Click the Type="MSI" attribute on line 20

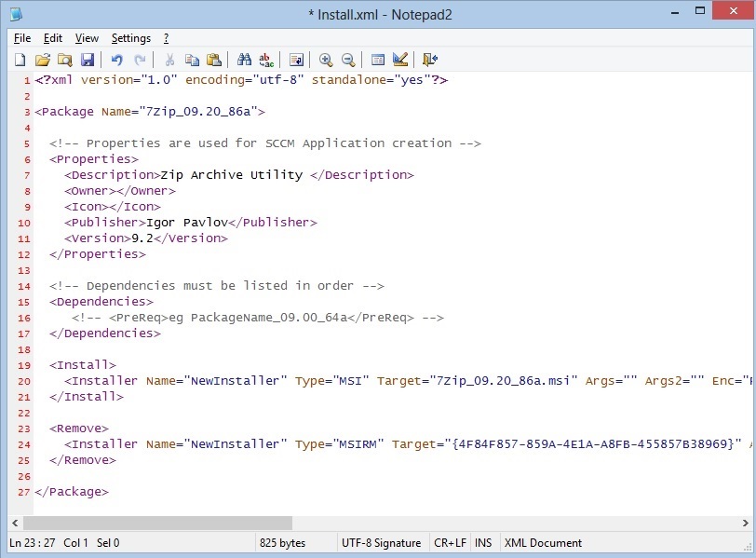[332, 381]
